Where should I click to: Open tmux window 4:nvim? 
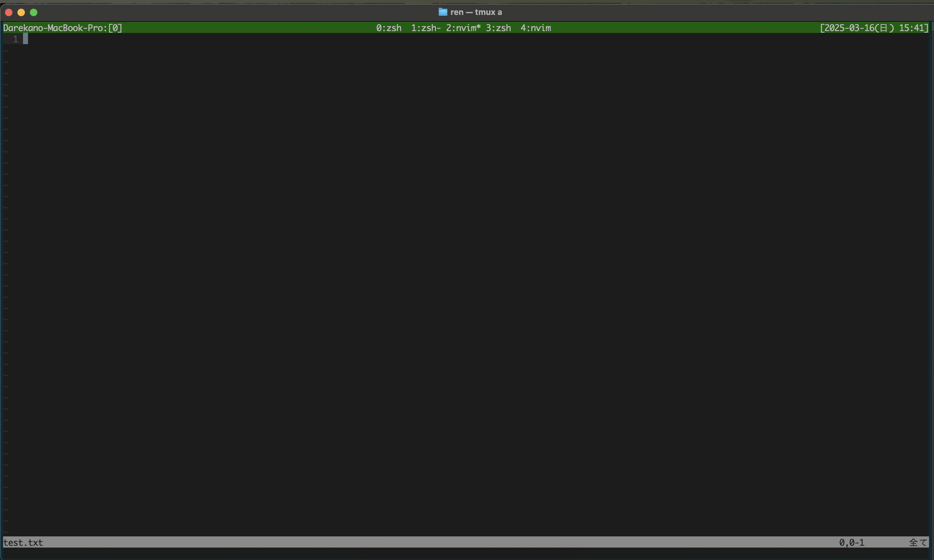tap(535, 28)
